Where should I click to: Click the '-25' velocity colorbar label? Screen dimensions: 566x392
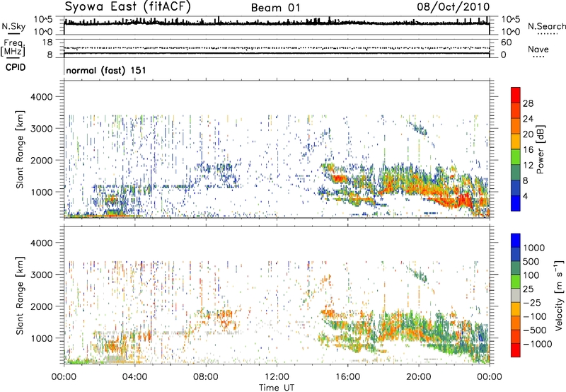point(531,303)
